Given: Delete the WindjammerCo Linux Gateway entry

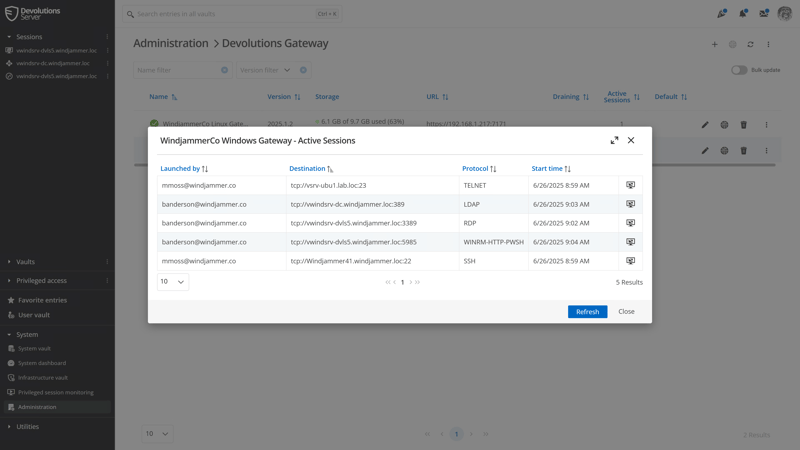Looking at the screenshot, I should 743,125.
